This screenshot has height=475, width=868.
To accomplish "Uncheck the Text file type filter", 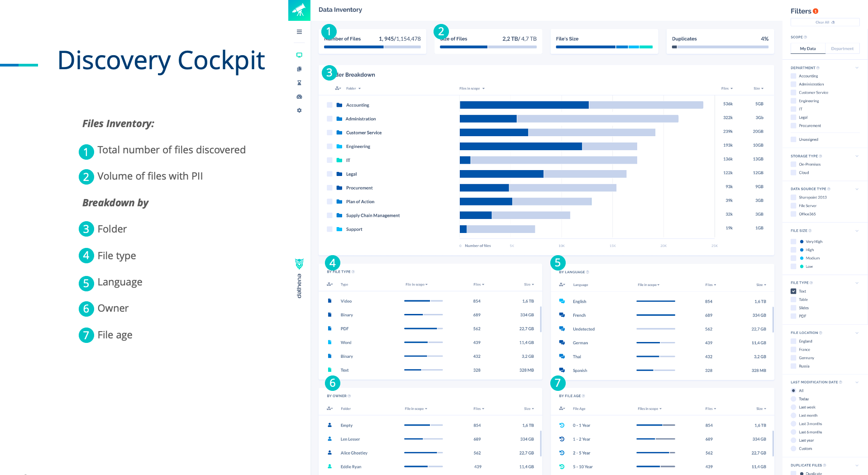I will [x=793, y=291].
